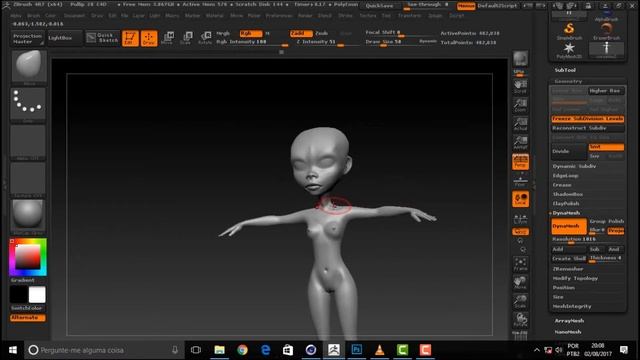This screenshot has width=640, height=360.
Task: Click the large DynaMesh button
Action: (x=569, y=226)
